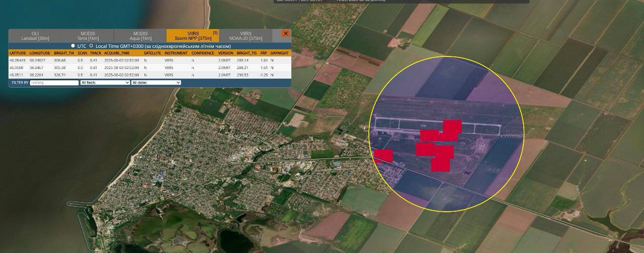Screen dimensions: 644x253
Task: Select the bottommost red hotspot square
Action: [x=440, y=165]
